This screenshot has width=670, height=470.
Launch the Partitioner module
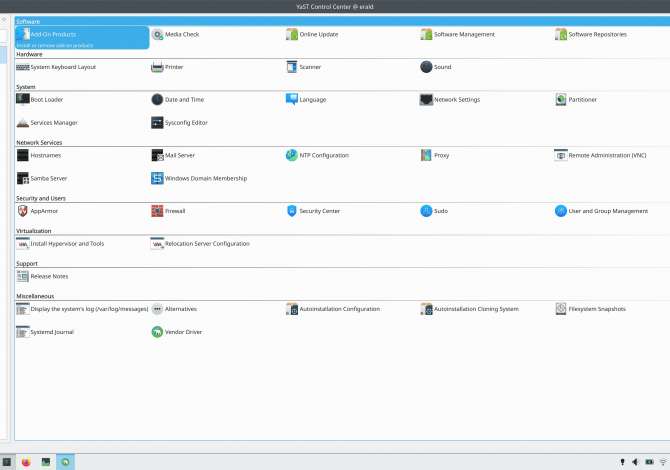click(x=576, y=100)
